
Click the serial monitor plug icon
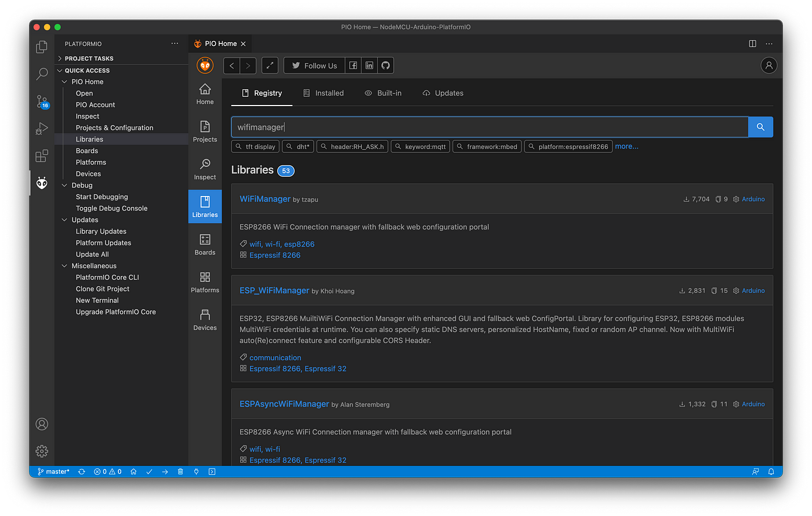[196, 472]
